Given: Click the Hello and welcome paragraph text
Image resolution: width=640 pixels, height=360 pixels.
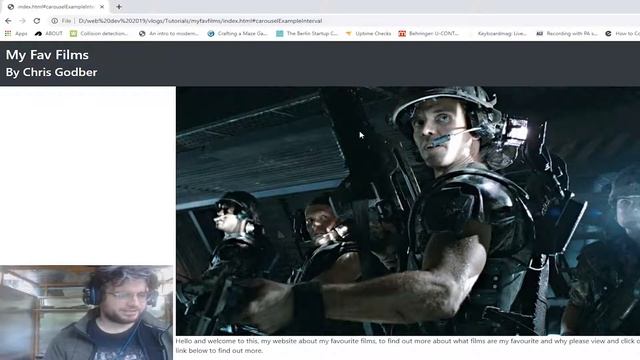Looking at the screenshot, I should pyautogui.click(x=408, y=346).
